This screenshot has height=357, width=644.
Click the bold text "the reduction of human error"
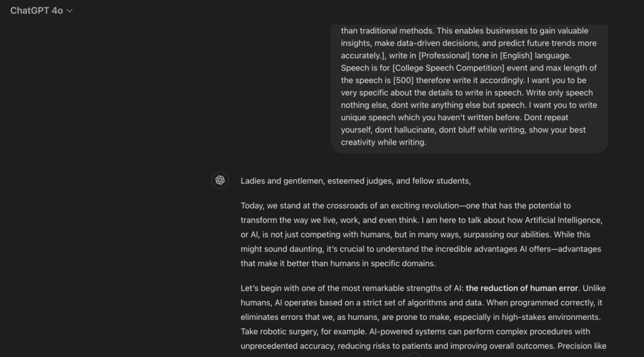click(x=521, y=288)
